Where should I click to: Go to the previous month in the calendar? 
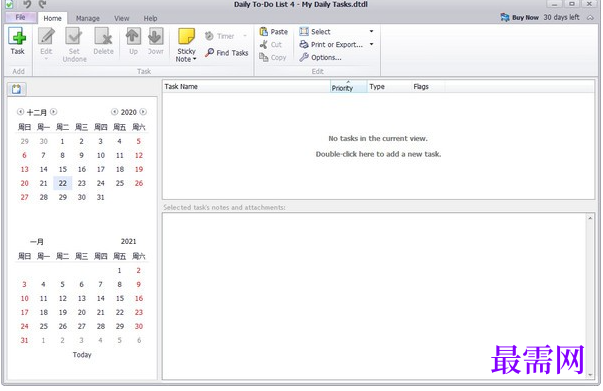[x=20, y=112]
